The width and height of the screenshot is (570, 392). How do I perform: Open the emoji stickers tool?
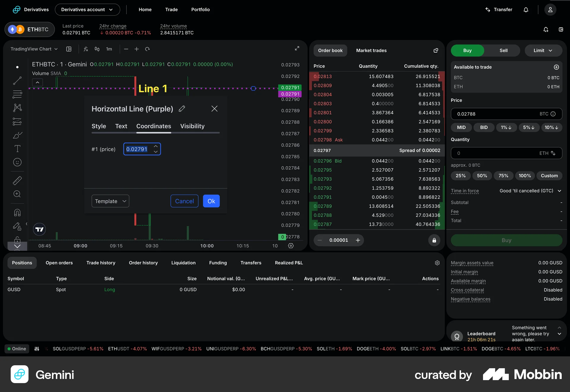17,162
